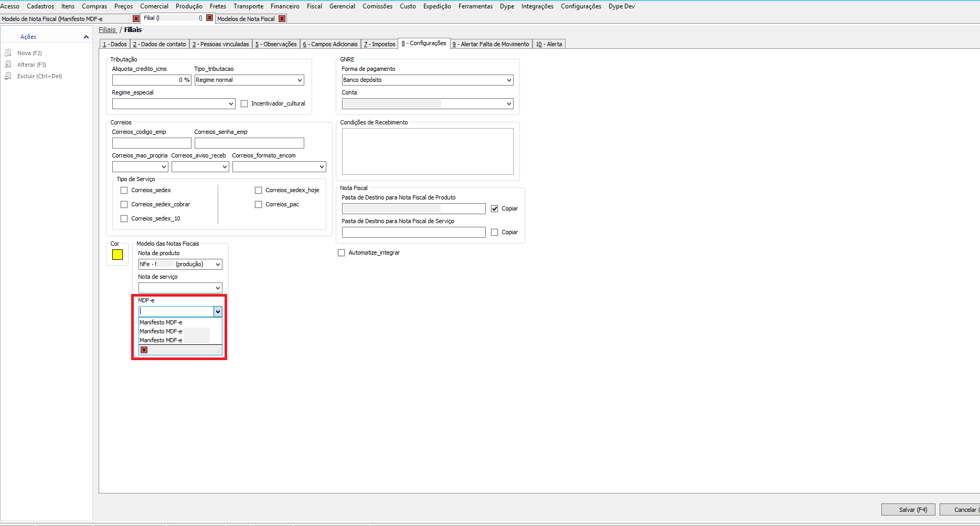Screen dimensions: 980x526
Task: Open the Correios_formato_encom dropdown
Action: coord(322,167)
